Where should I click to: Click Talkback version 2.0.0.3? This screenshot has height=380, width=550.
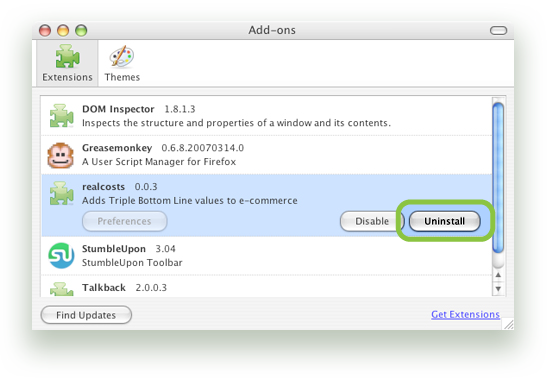[151, 287]
